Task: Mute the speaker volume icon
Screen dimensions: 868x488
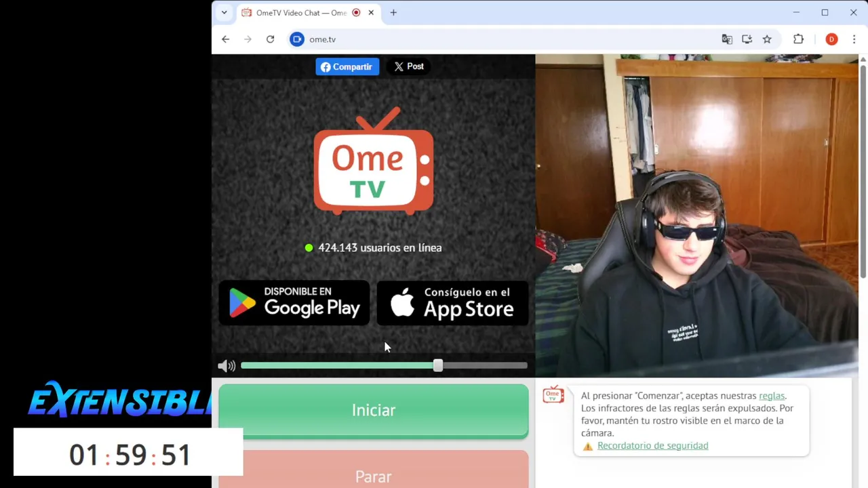Action: pos(226,366)
